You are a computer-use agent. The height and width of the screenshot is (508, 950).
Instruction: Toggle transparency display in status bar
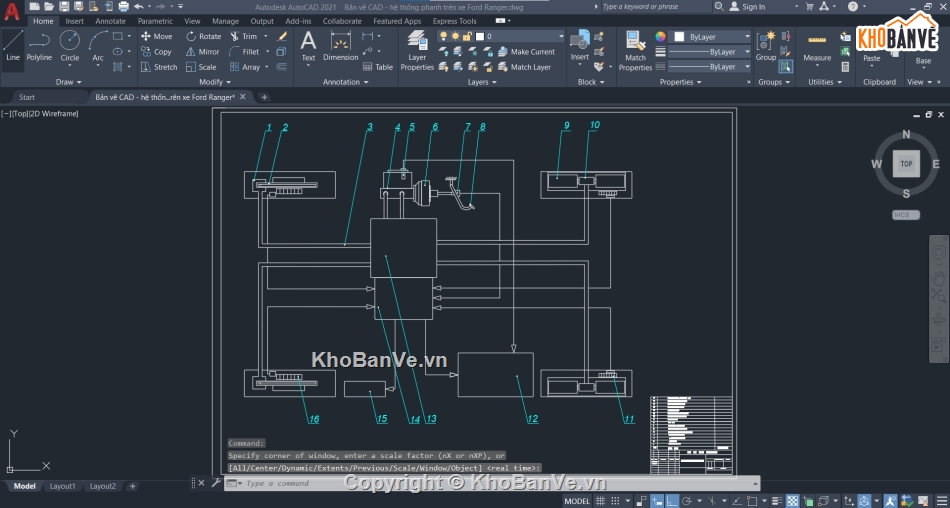point(791,501)
